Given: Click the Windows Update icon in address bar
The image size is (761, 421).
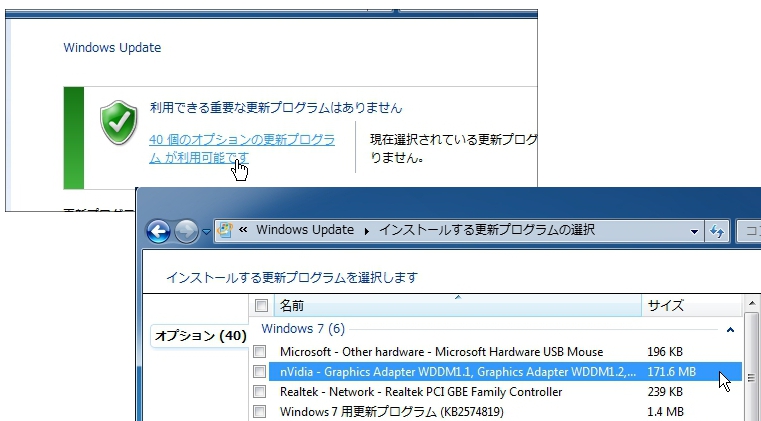Looking at the screenshot, I should point(225,230).
